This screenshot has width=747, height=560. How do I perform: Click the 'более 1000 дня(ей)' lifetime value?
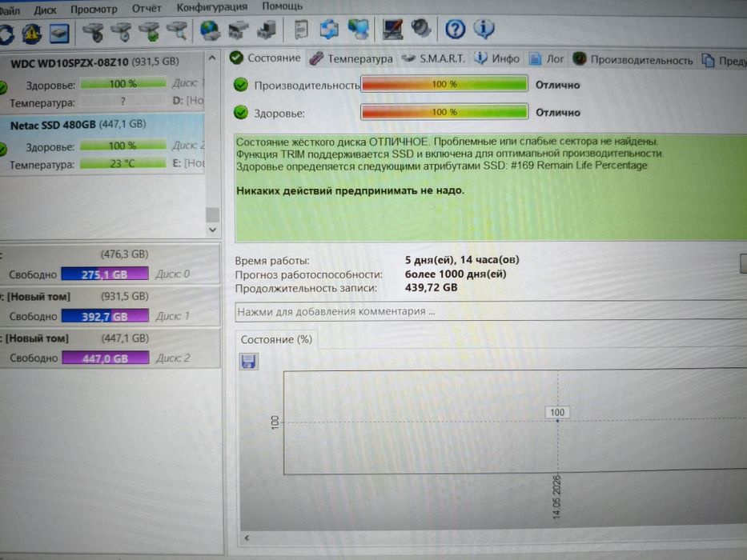tap(456, 274)
